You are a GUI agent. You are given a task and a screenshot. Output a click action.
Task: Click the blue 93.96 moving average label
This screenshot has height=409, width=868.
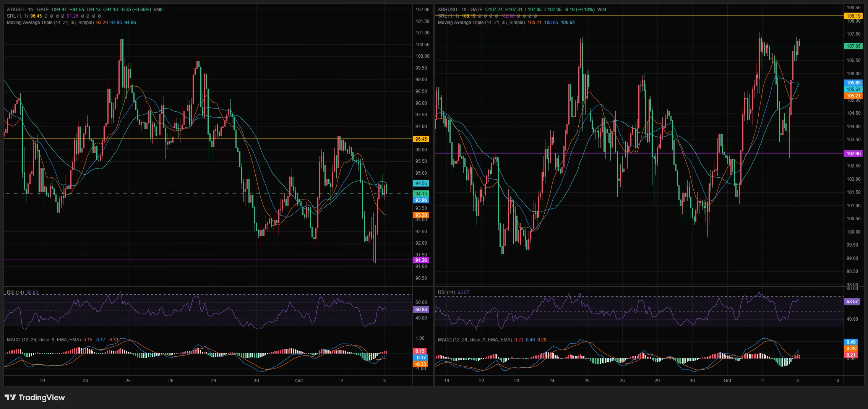[x=421, y=200]
